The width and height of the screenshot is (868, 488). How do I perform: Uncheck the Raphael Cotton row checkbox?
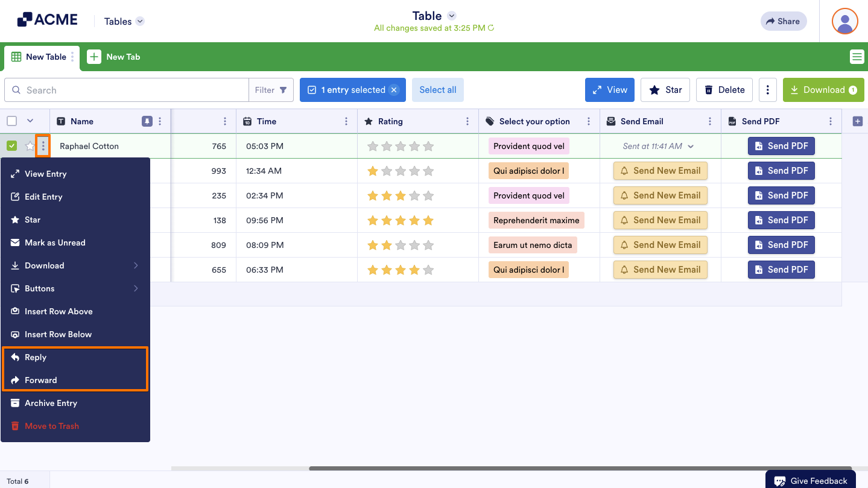pyautogui.click(x=11, y=146)
